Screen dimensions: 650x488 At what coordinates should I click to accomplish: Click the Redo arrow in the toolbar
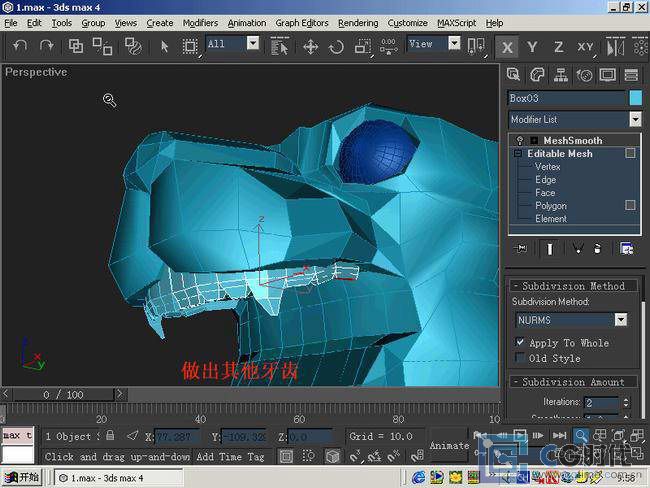[x=46, y=46]
